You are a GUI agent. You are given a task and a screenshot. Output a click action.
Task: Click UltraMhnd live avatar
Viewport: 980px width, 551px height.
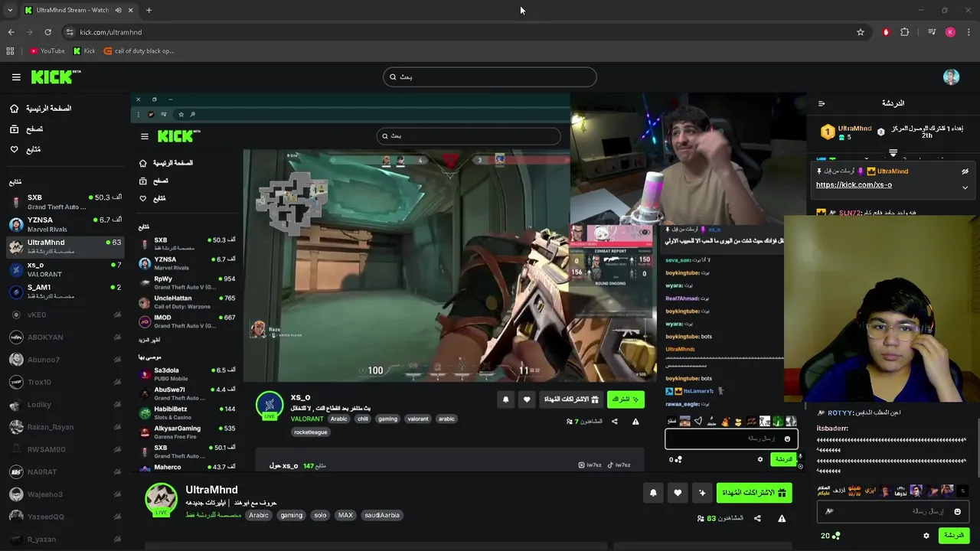[161, 499]
